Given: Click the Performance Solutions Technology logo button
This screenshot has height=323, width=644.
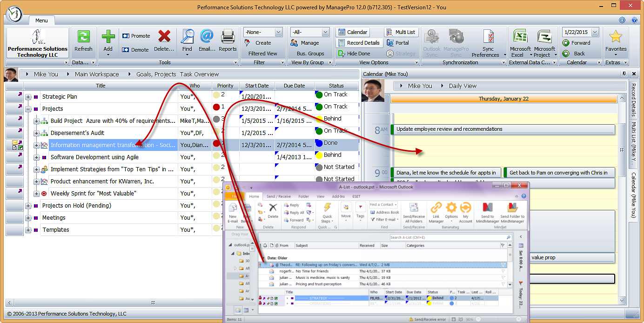Looking at the screenshot, I should tap(37, 43).
